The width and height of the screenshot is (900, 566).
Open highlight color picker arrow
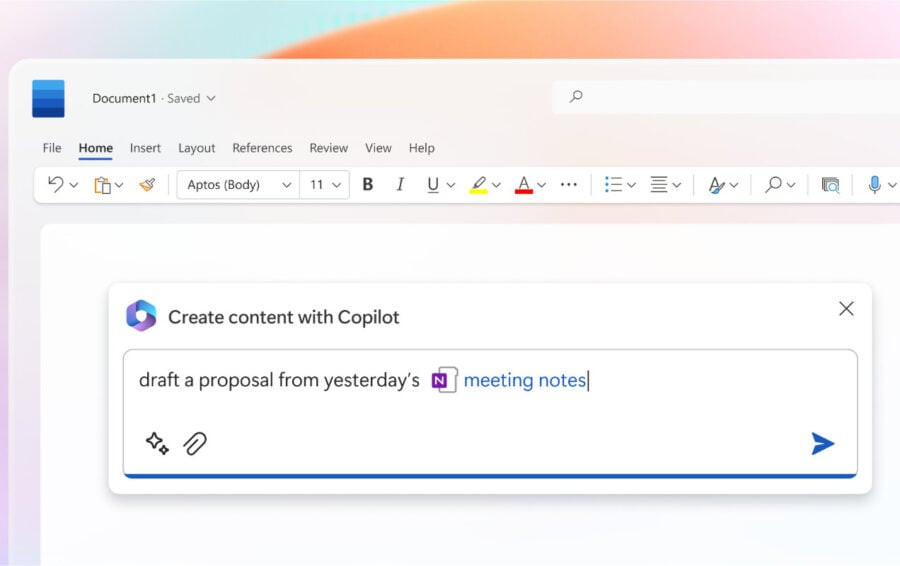tap(496, 185)
